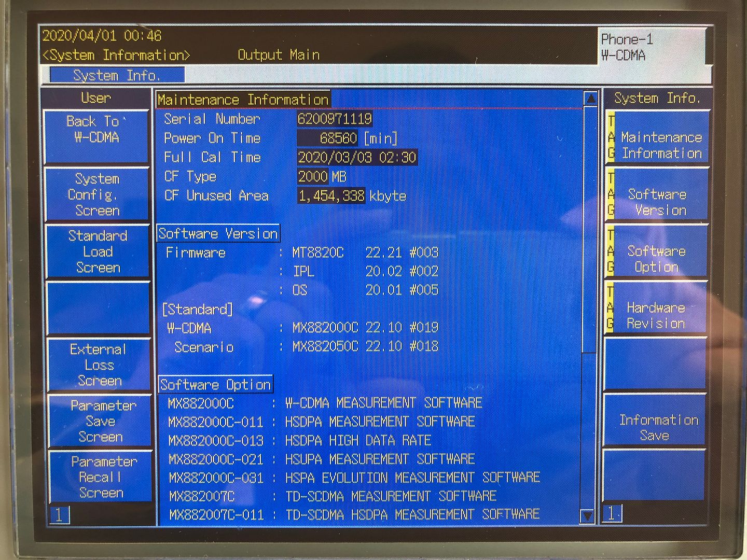747x560 pixels.
Task: Click the MX882007C TD-SCDMA MEASUREMENT SOFTWARE row
Action: [x=333, y=496]
